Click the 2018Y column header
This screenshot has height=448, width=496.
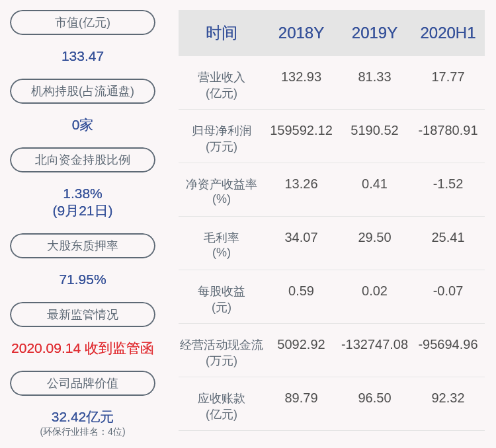coord(301,33)
